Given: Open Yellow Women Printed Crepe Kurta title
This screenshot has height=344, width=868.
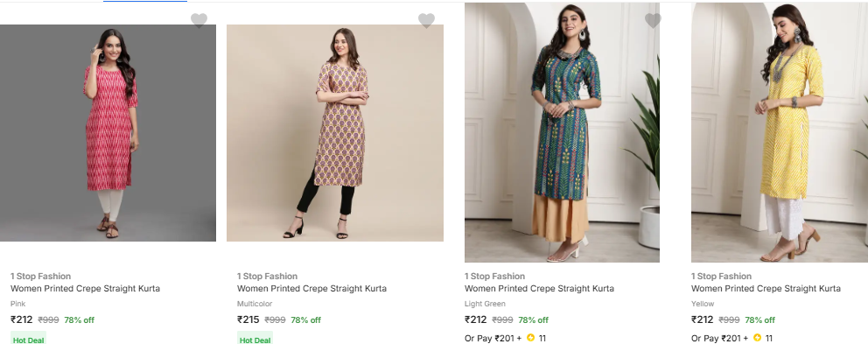Looking at the screenshot, I should click(x=766, y=289).
